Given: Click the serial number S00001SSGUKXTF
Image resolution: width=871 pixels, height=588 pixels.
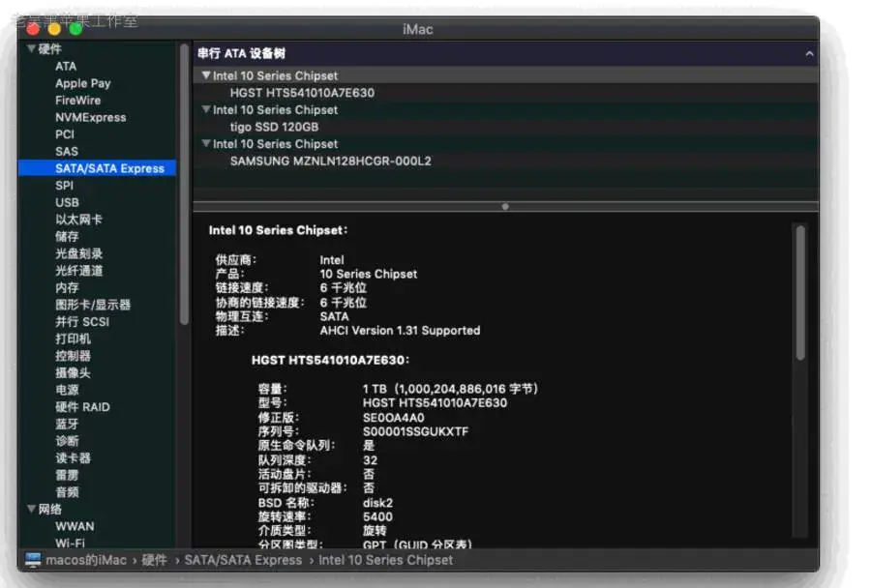Looking at the screenshot, I should (x=415, y=431).
